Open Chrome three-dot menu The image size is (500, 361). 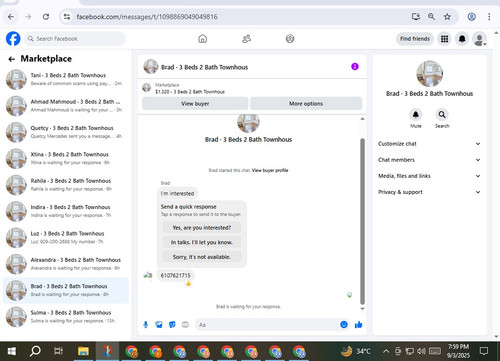click(x=489, y=17)
